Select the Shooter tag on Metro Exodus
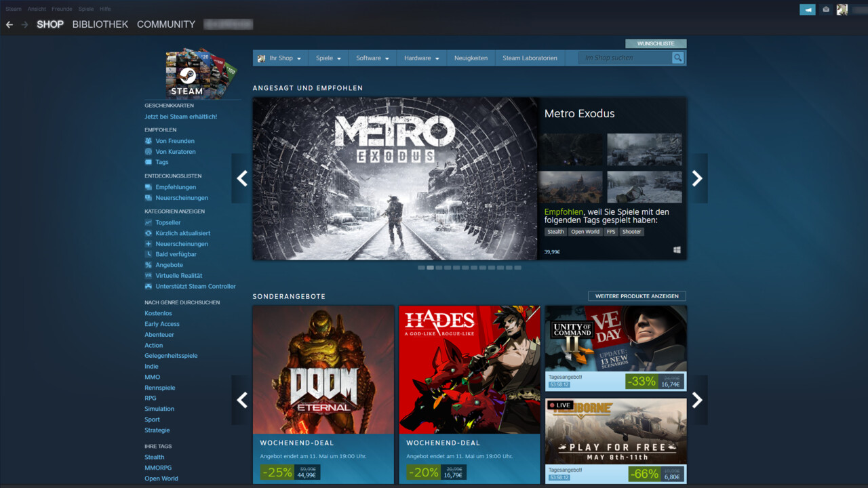 [631, 232]
